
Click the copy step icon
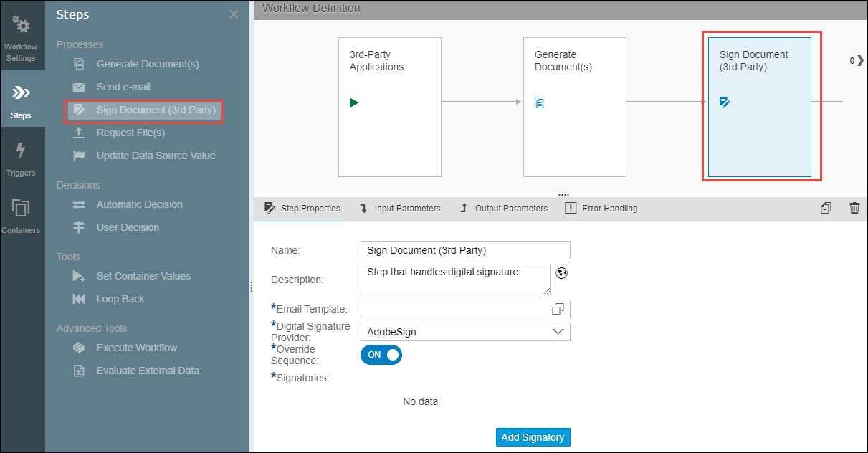pyautogui.click(x=826, y=208)
